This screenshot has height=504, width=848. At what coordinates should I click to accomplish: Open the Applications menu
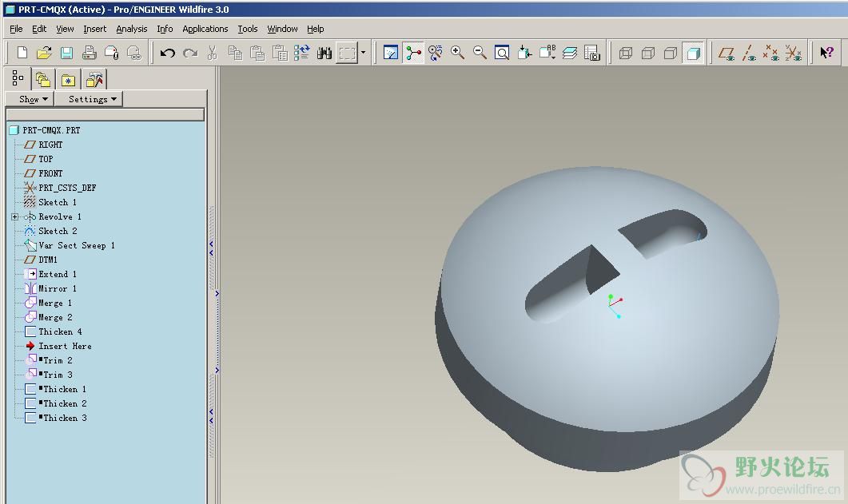point(205,30)
